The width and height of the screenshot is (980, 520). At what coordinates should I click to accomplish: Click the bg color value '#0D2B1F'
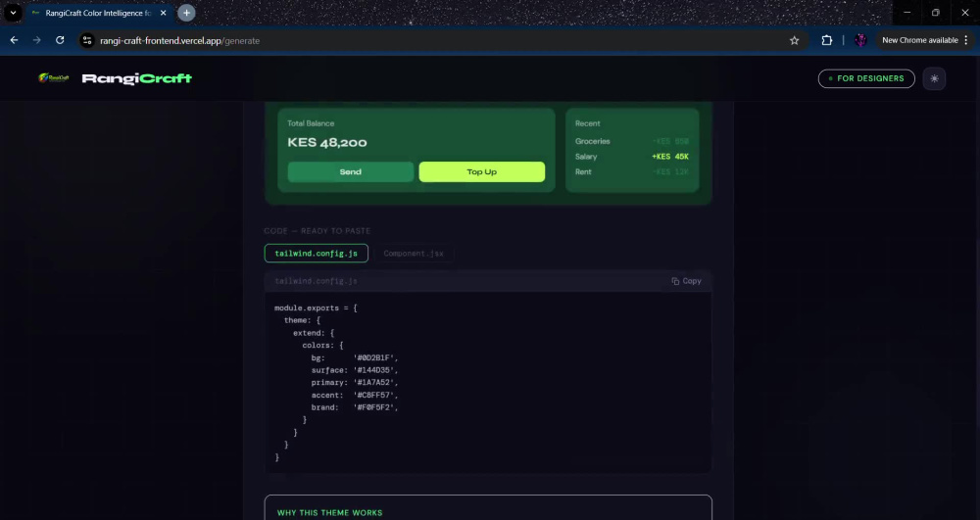coord(373,357)
